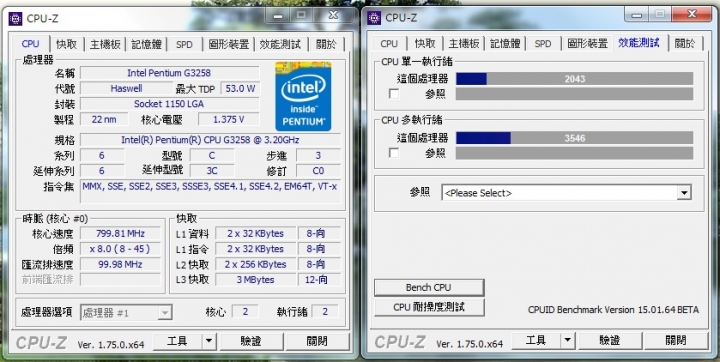Switch to CPU tab in right window
This screenshot has height=362, width=720.
pos(389,44)
